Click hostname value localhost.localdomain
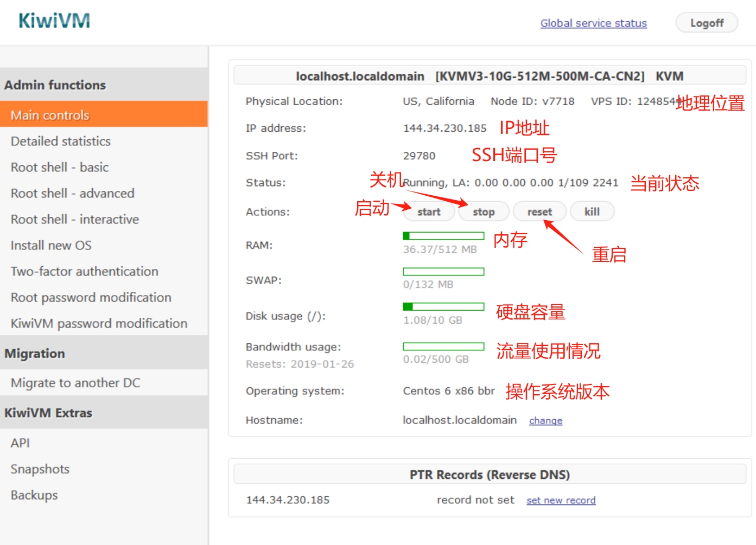Screen dimensions: 756x545 point(459,420)
